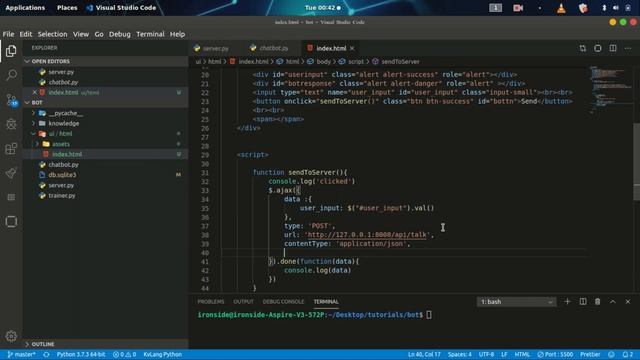
Task: Open the 1: bash terminal dropdown
Action: pyautogui.click(x=516, y=302)
